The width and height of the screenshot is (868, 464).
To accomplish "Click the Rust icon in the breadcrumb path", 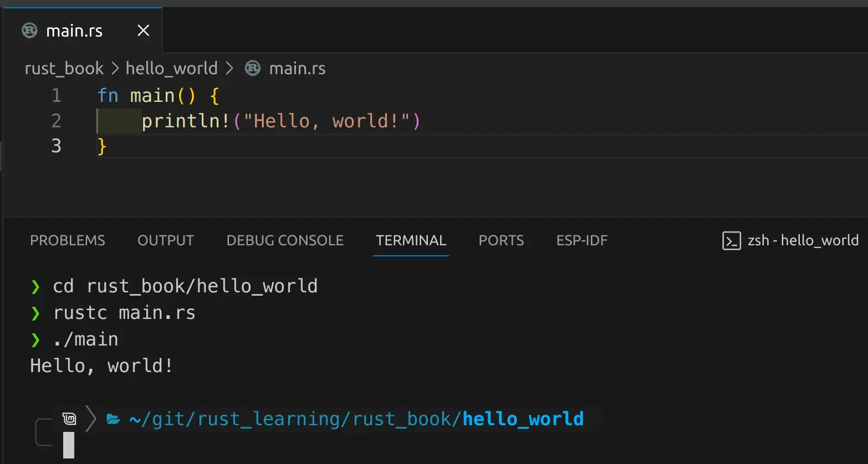I will (253, 68).
